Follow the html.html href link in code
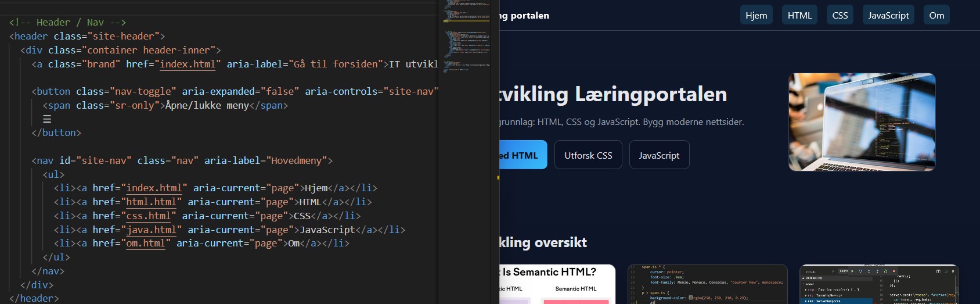The image size is (980, 304). pyautogui.click(x=151, y=202)
